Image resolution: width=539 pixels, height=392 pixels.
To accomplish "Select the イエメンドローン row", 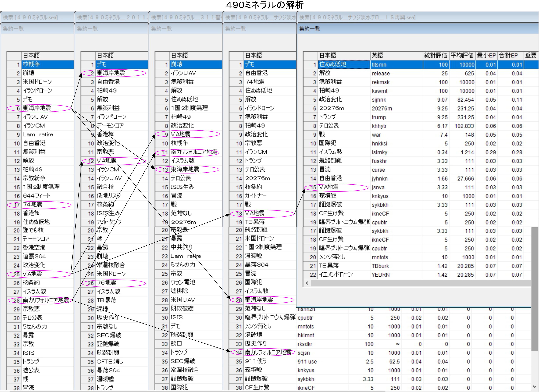I will click(336, 275).
